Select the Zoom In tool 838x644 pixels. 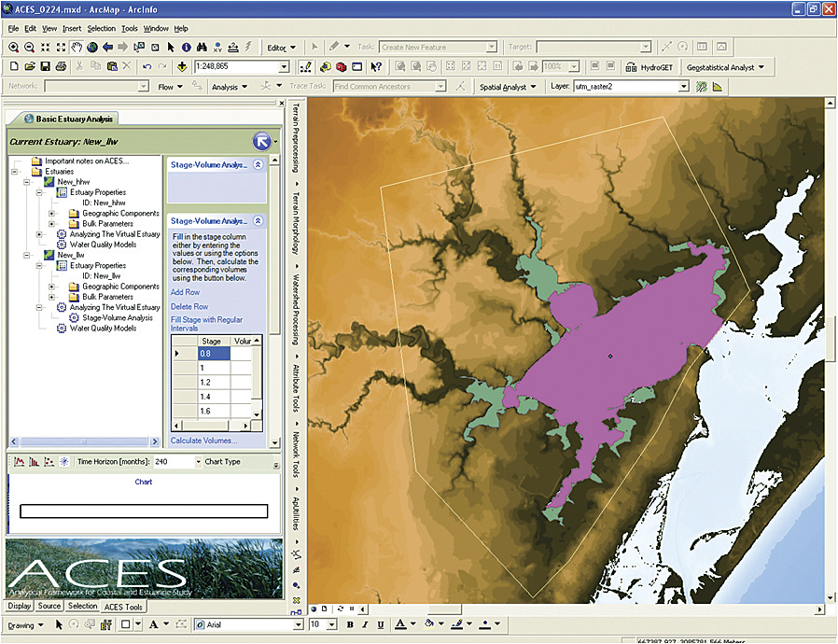(13, 47)
